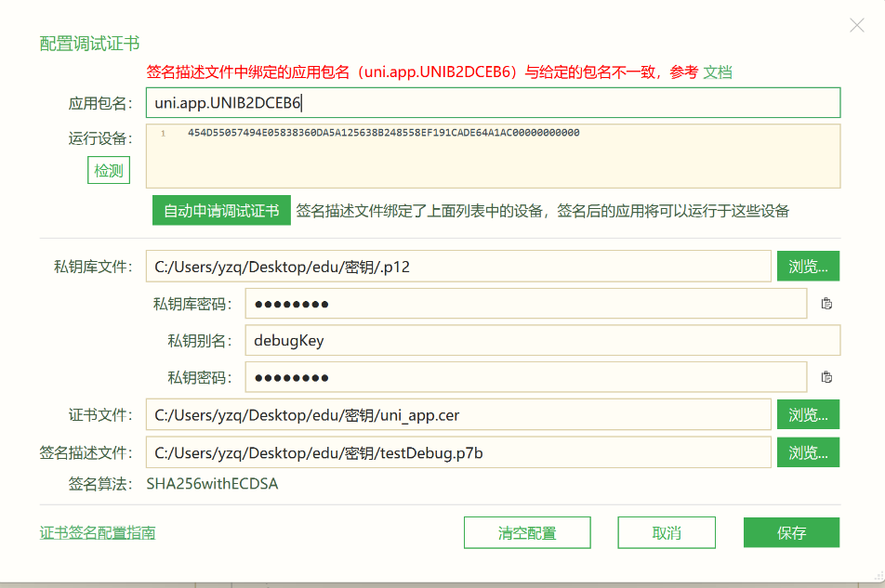
Task: Focus the 私钥密码 password field
Action: click(526, 377)
